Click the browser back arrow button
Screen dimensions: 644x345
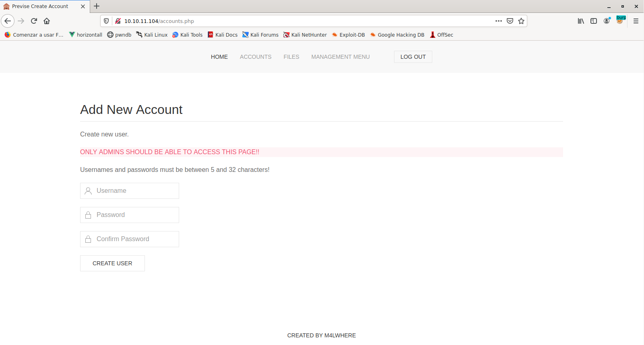point(8,21)
